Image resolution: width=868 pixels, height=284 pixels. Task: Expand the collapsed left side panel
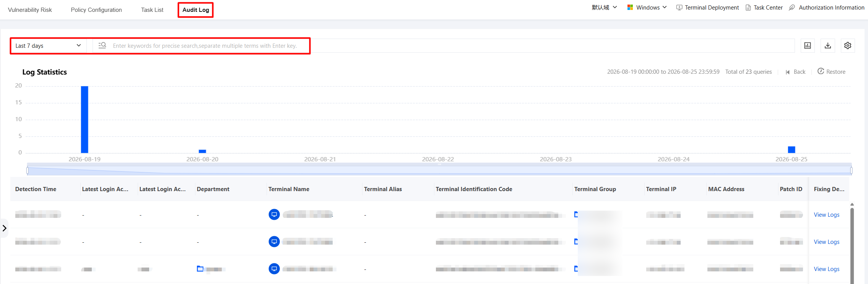click(x=4, y=228)
